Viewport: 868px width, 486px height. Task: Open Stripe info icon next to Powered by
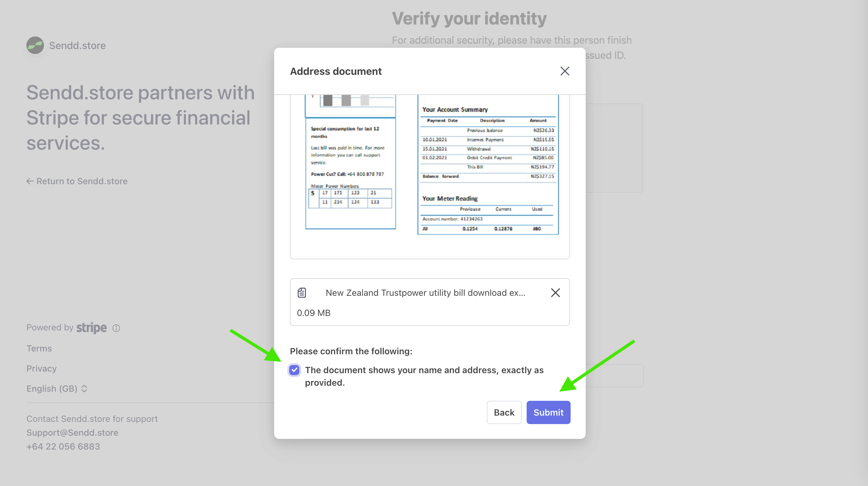[x=116, y=328]
